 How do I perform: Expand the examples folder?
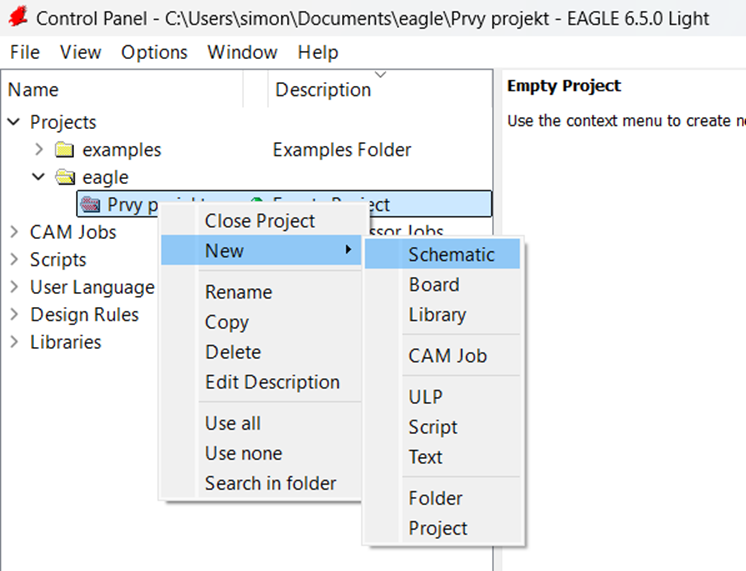tap(39, 149)
